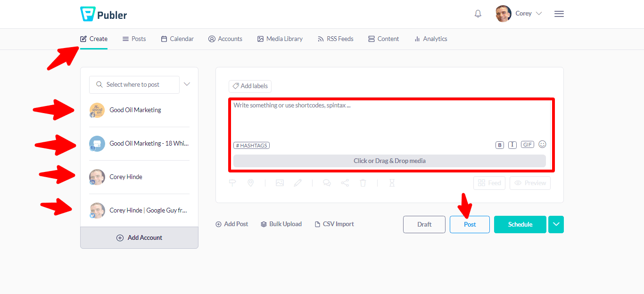644x294 pixels.
Task: Click Add labels button
Action: pyautogui.click(x=250, y=86)
